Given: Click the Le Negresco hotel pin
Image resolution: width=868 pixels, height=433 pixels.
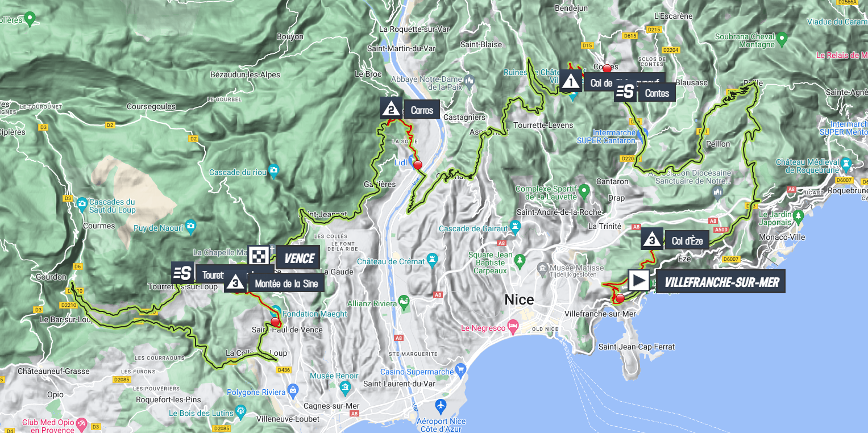Looking at the screenshot, I should click(513, 327).
